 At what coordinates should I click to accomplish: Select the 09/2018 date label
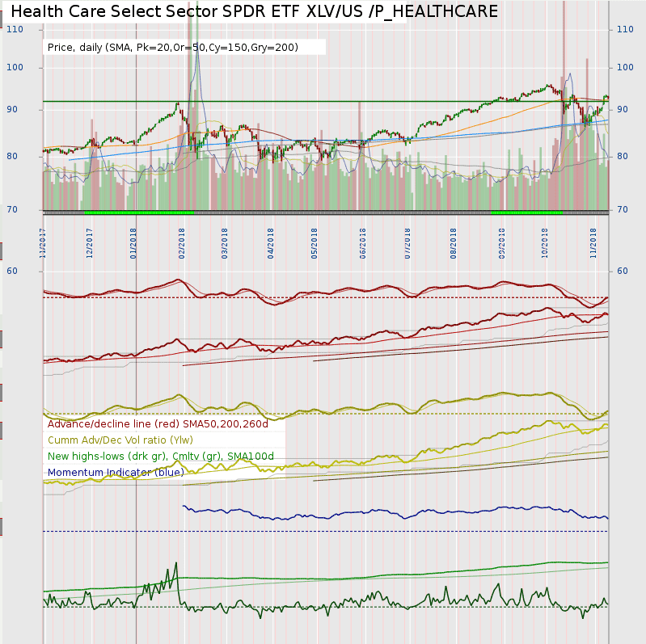502,243
